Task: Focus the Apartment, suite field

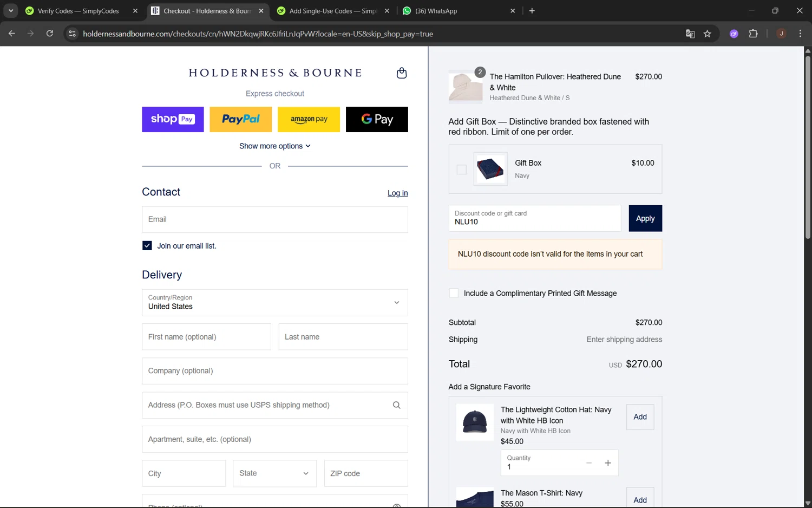Action: [x=275, y=439]
